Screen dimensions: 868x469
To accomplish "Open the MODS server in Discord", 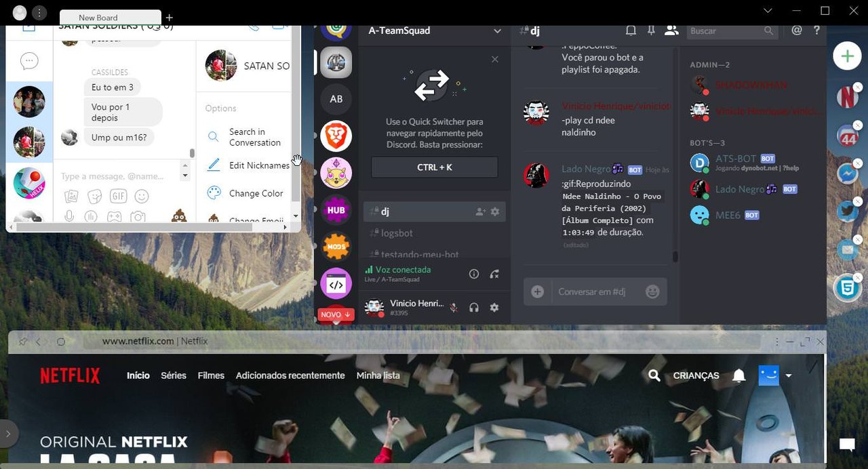I will click(x=336, y=247).
